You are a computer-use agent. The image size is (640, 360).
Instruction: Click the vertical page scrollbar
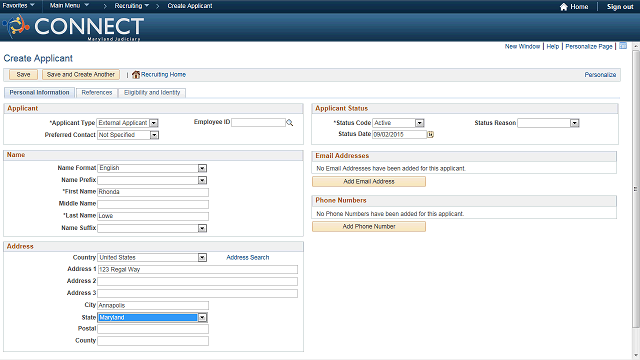click(636, 188)
